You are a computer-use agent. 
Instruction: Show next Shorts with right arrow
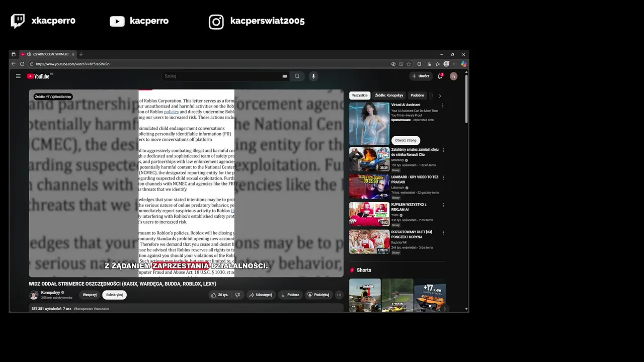[444, 309]
